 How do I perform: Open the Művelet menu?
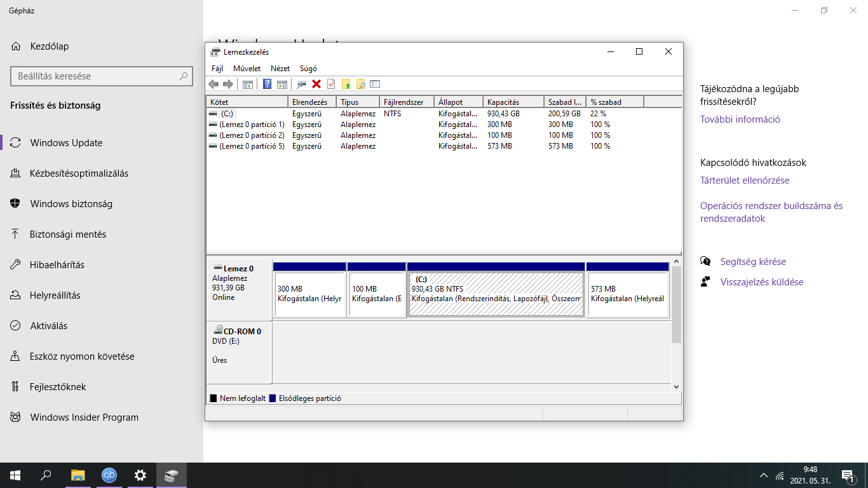tap(247, 69)
